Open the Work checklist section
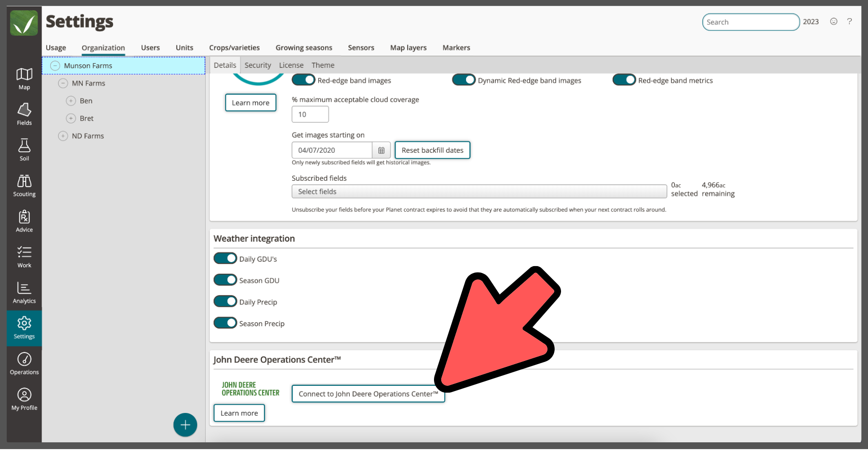The image size is (868, 450). [x=24, y=257]
